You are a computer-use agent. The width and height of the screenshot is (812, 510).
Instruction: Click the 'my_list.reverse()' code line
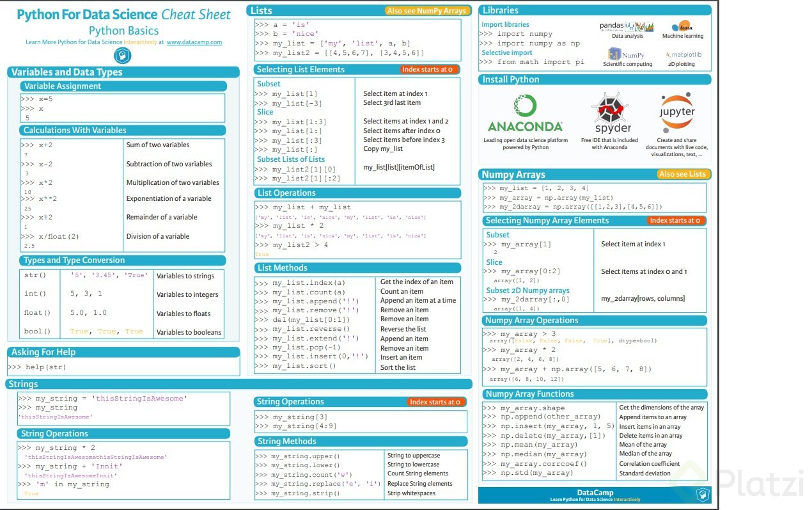click(x=302, y=329)
